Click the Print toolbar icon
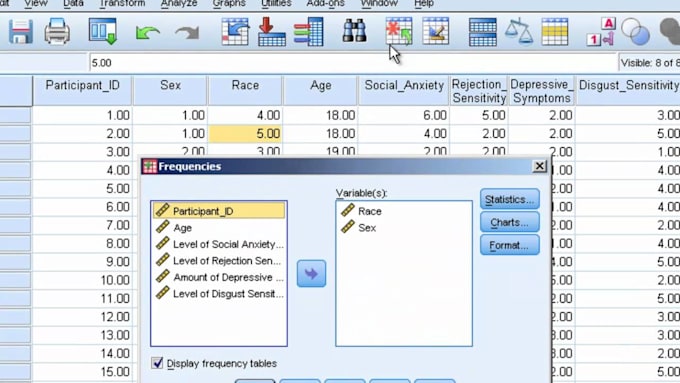The height and width of the screenshot is (383, 680). [57, 31]
